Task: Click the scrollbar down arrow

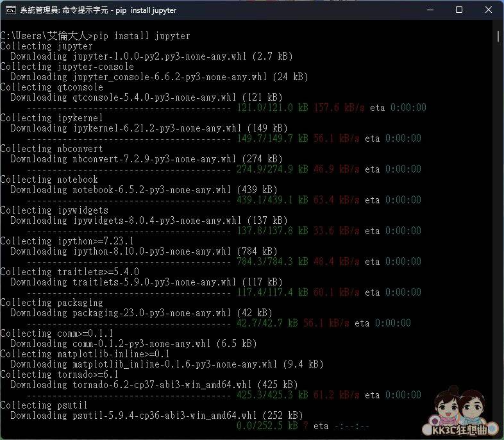Action: (498, 434)
